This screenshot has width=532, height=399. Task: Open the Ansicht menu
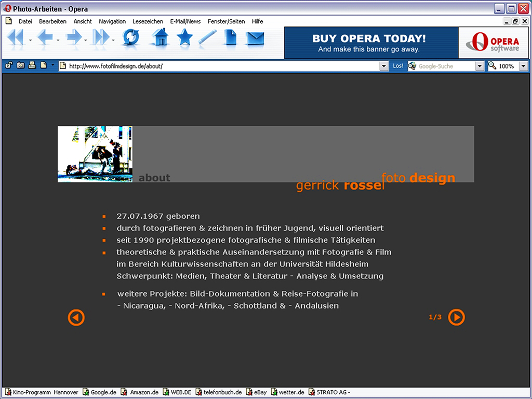point(83,21)
